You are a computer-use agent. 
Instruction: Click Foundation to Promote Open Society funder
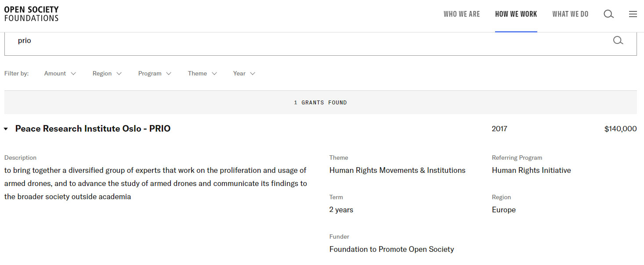coord(391,250)
